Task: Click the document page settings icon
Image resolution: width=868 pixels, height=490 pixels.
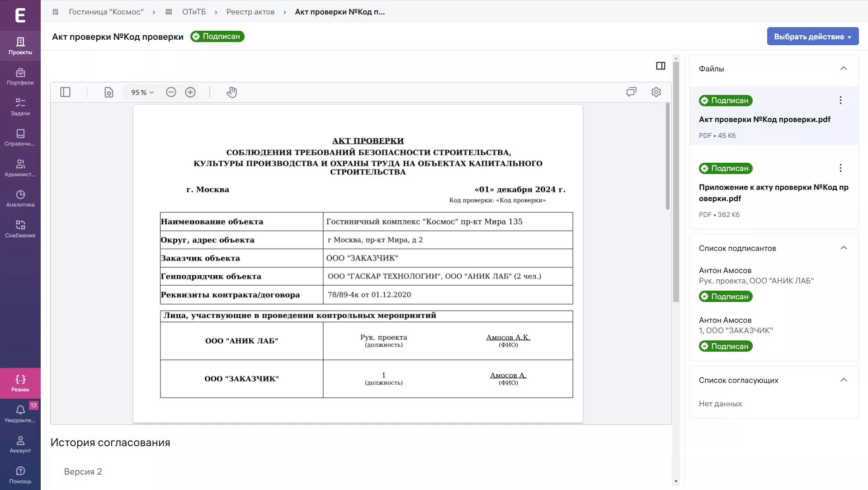Action: (108, 92)
